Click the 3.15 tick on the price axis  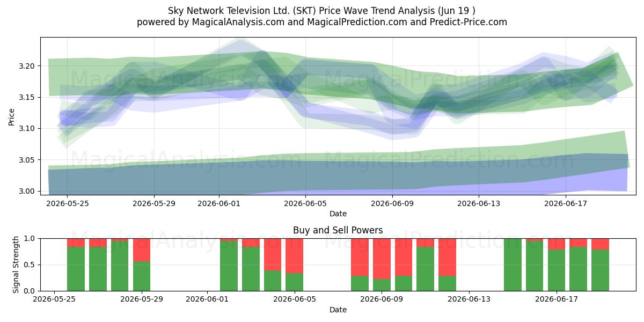pos(26,97)
